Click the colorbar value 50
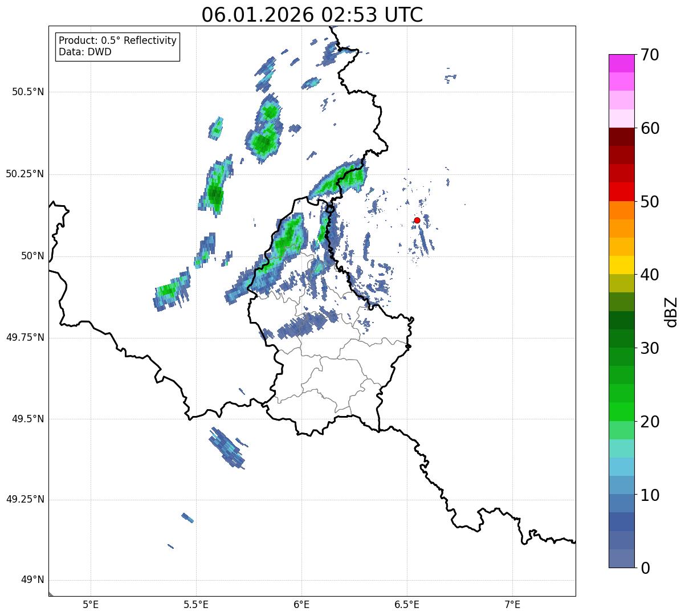The height and width of the screenshot is (616, 685). coord(650,202)
